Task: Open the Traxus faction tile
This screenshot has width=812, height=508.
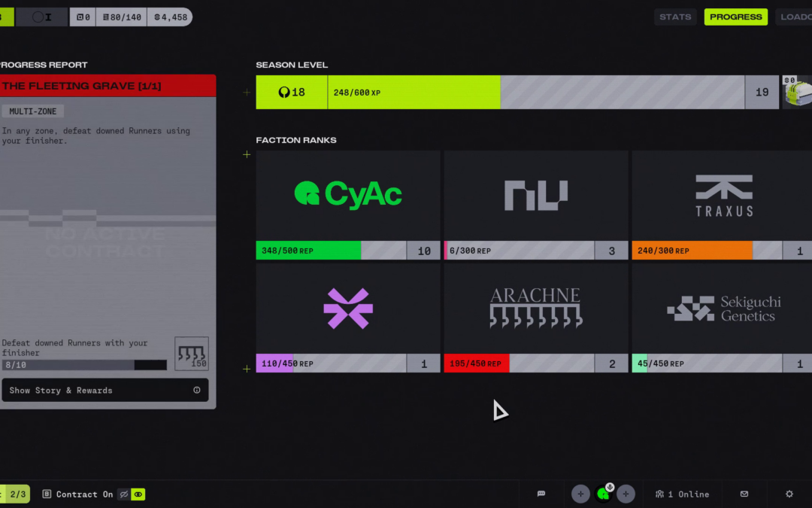Action: coord(723,196)
